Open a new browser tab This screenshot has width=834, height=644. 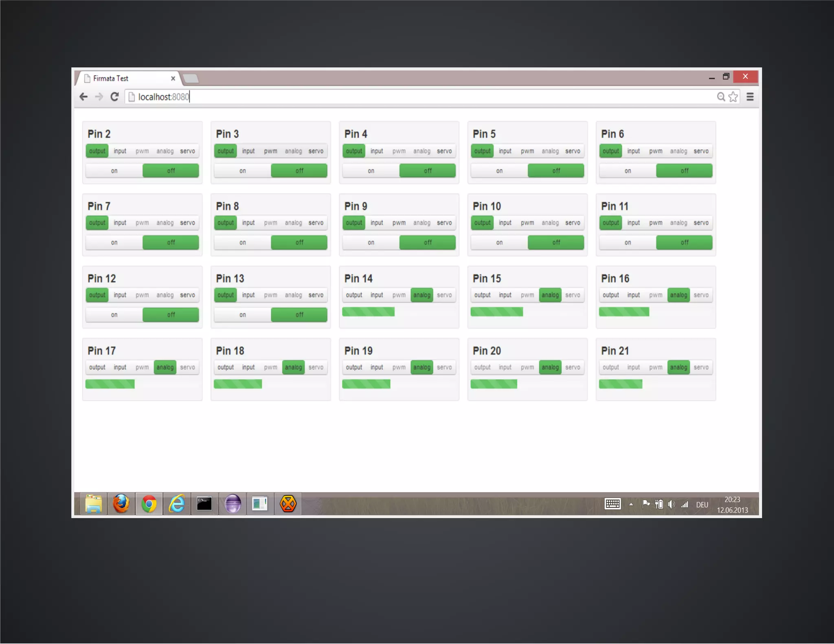click(x=191, y=79)
